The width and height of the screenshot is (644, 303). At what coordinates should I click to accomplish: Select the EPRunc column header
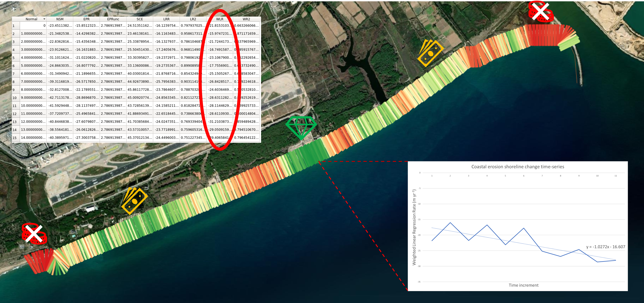(x=113, y=19)
